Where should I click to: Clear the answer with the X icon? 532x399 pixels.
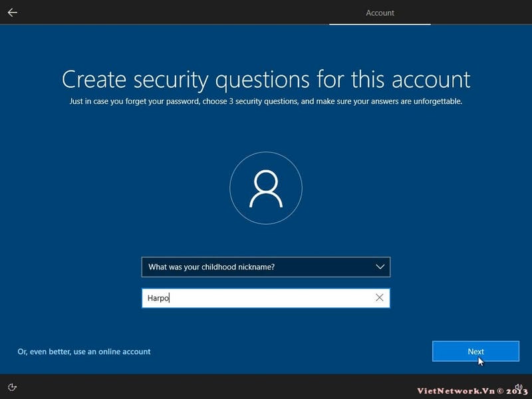380,298
